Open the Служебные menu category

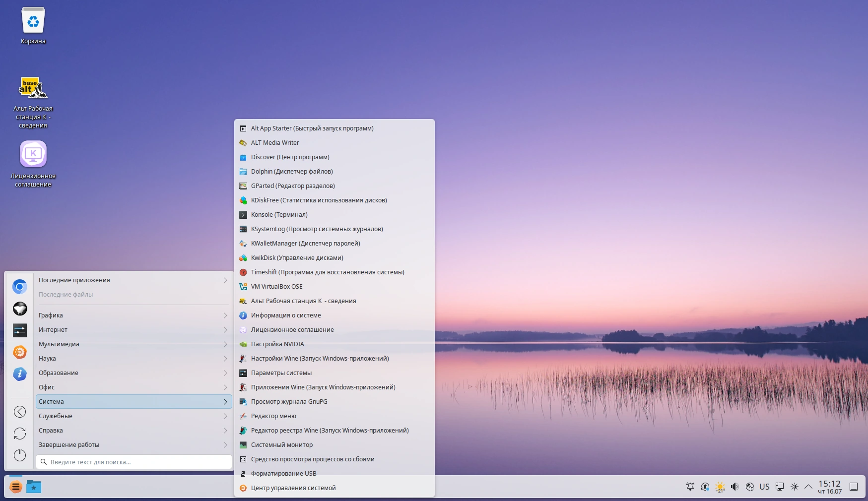[x=134, y=416]
